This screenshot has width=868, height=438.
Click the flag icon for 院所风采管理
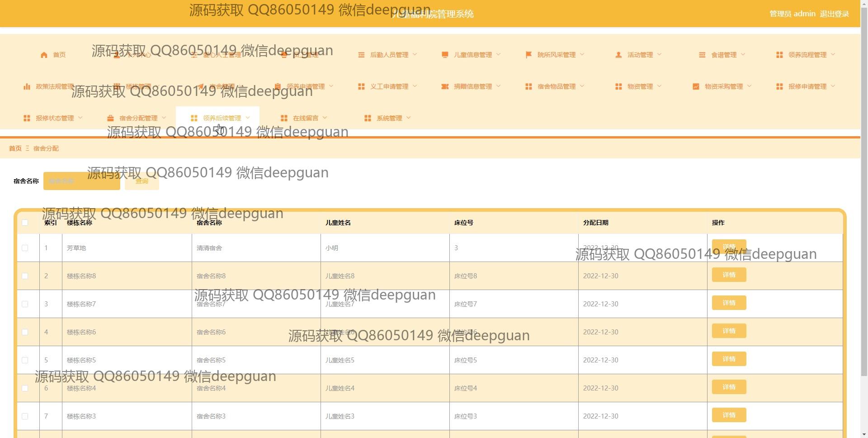point(528,55)
